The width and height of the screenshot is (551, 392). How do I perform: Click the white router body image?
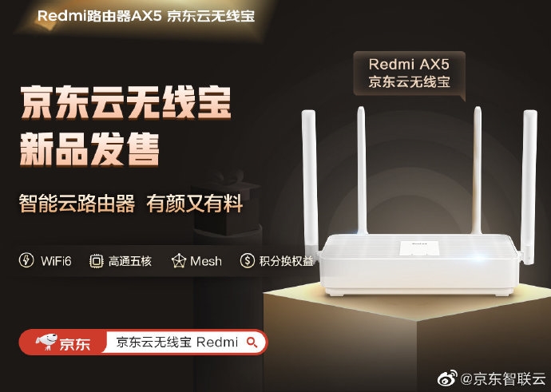coord(419,265)
